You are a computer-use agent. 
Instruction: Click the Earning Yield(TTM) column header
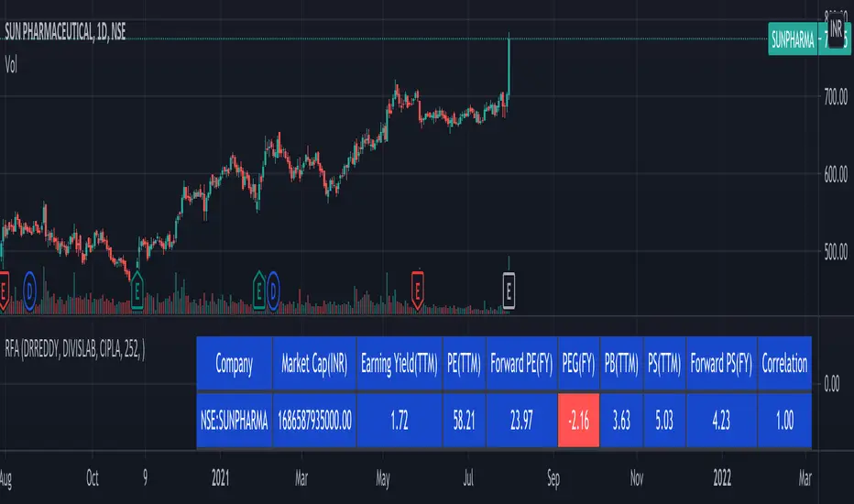400,364
